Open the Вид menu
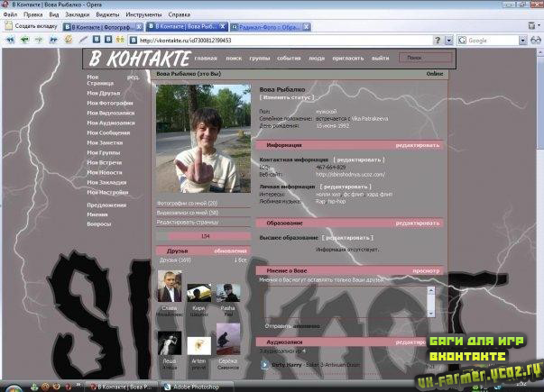544x392 pixels. pos(54,14)
